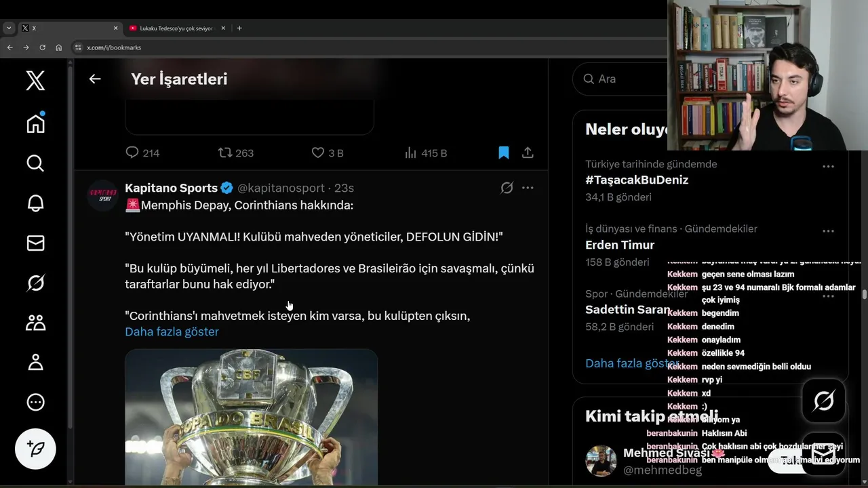
Task: Go to browser home page
Action: (x=58, y=47)
